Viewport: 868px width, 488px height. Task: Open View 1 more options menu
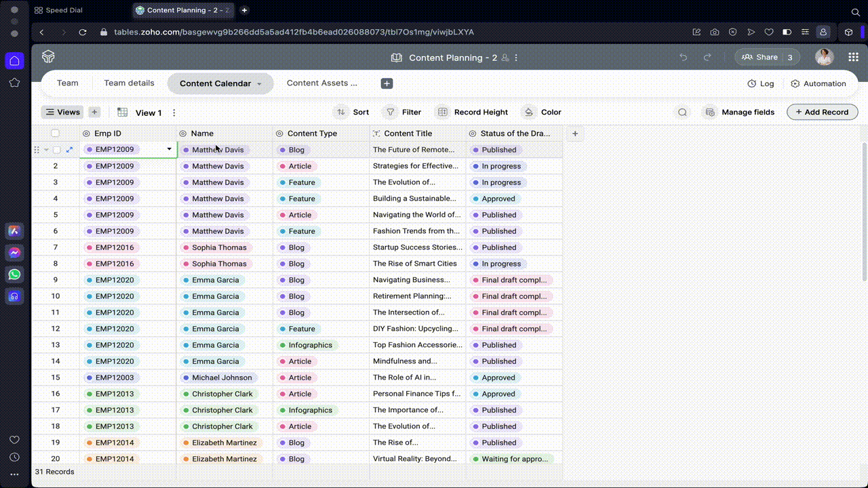pyautogui.click(x=174, y=113)
